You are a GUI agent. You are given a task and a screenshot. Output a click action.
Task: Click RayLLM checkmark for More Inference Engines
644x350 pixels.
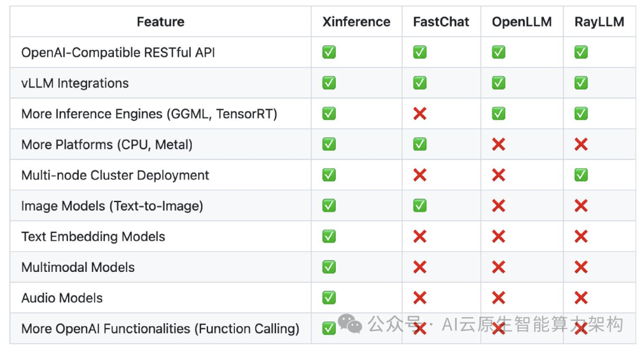point(581,113)
